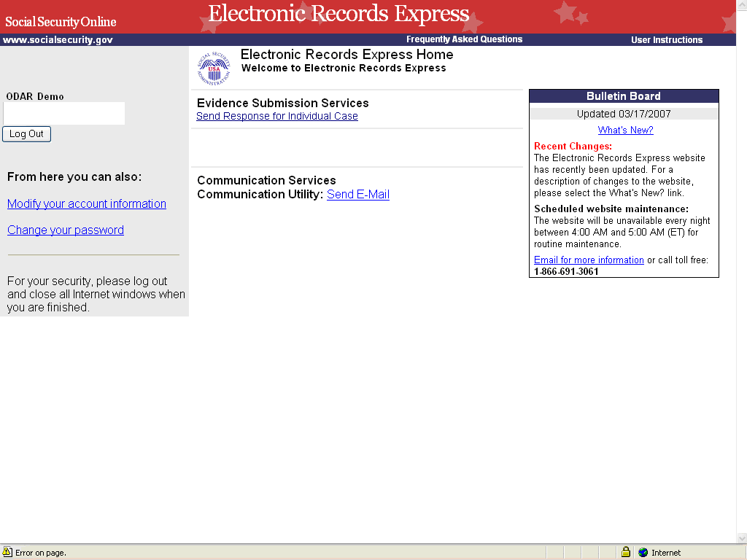Click the Social Security Administration seal logo
Image resolution: width=747 pixels, height=560 pixels.
click(214, 68)
